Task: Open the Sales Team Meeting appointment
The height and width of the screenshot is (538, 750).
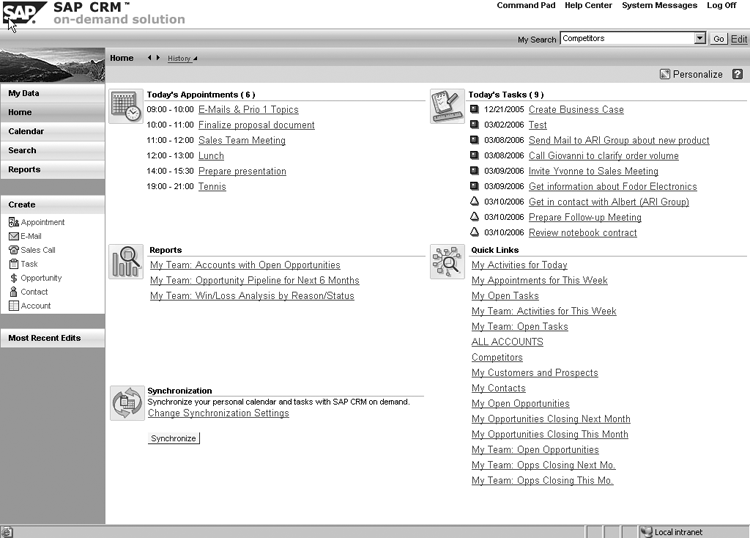Action: 241,141
